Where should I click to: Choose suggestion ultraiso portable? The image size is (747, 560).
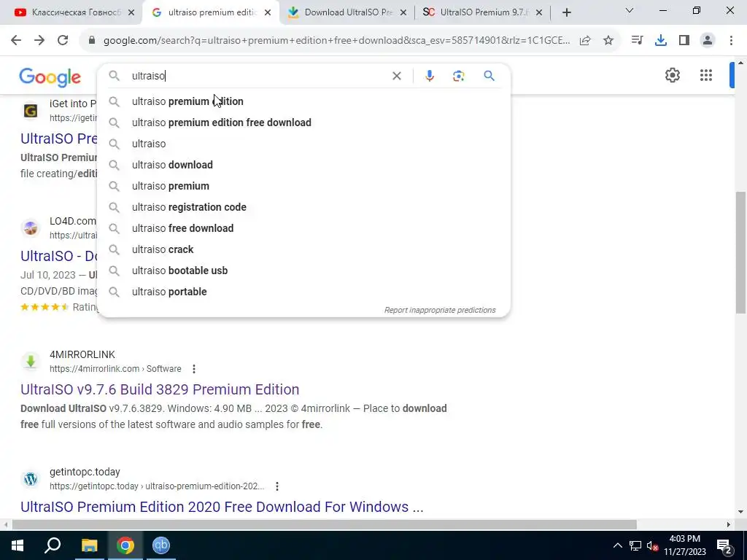[303, 292]
